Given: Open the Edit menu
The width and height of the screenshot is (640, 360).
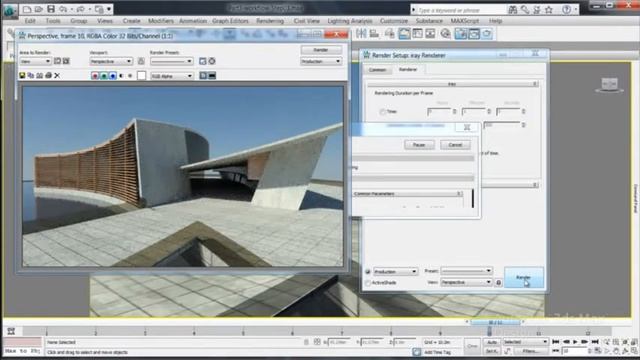Looking at the screenshot, I should click(x=30, y=21).
